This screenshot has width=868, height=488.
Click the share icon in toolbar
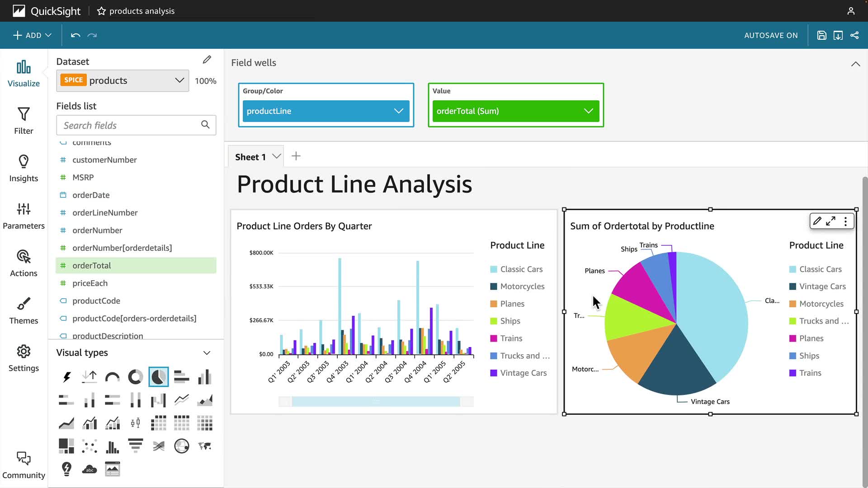854,35
